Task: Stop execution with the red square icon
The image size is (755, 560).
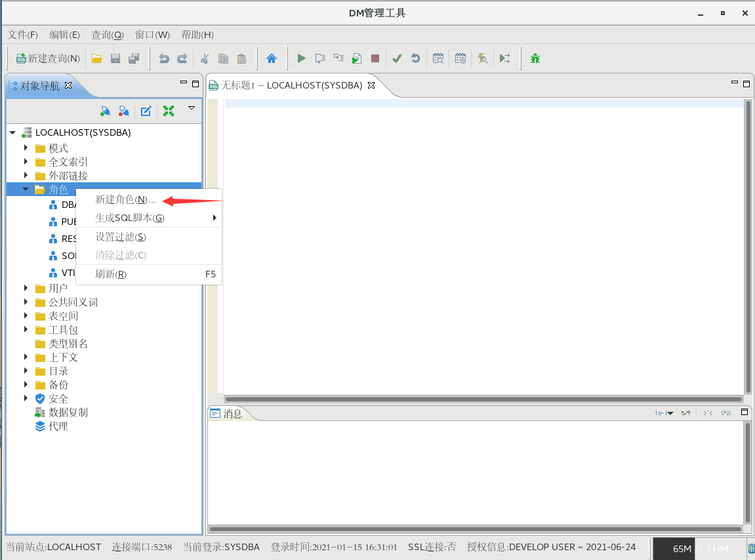Action: click(375, 59)
